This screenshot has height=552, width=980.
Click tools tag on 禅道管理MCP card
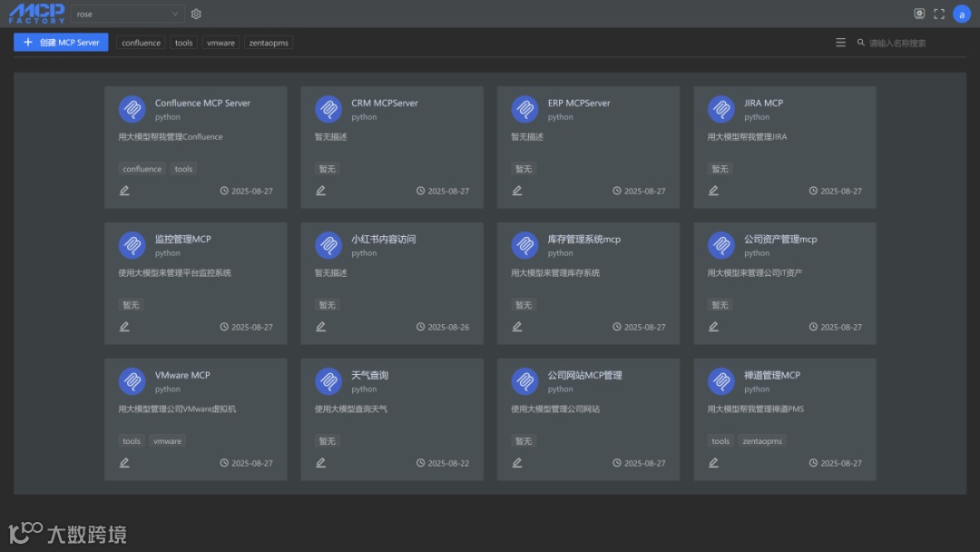(720, 441)
